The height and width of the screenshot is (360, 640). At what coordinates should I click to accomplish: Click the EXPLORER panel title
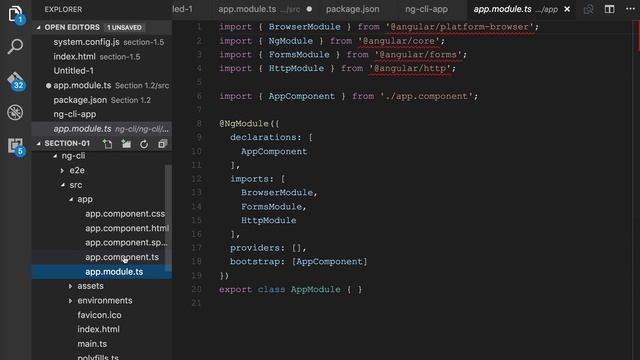tap(63, 9)
